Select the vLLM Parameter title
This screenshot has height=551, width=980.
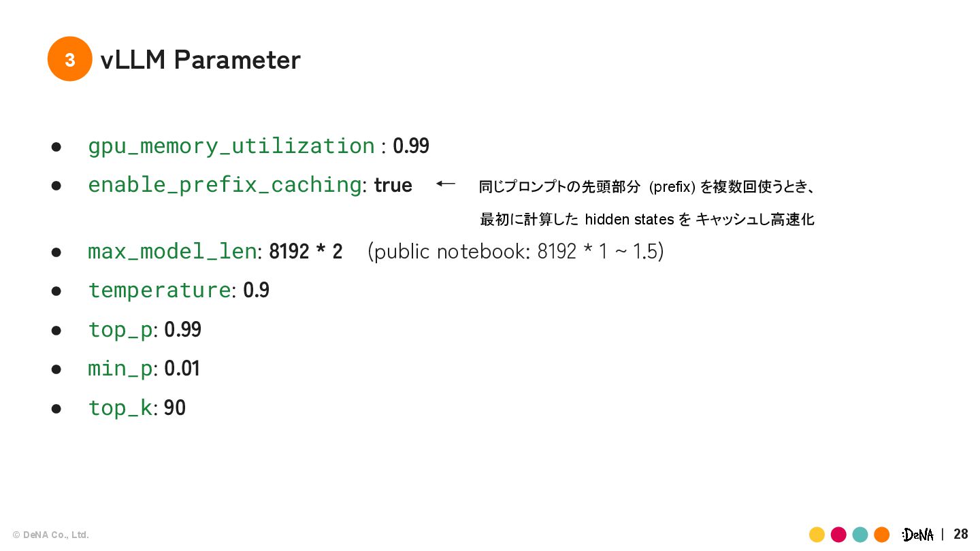pos(200,60)
